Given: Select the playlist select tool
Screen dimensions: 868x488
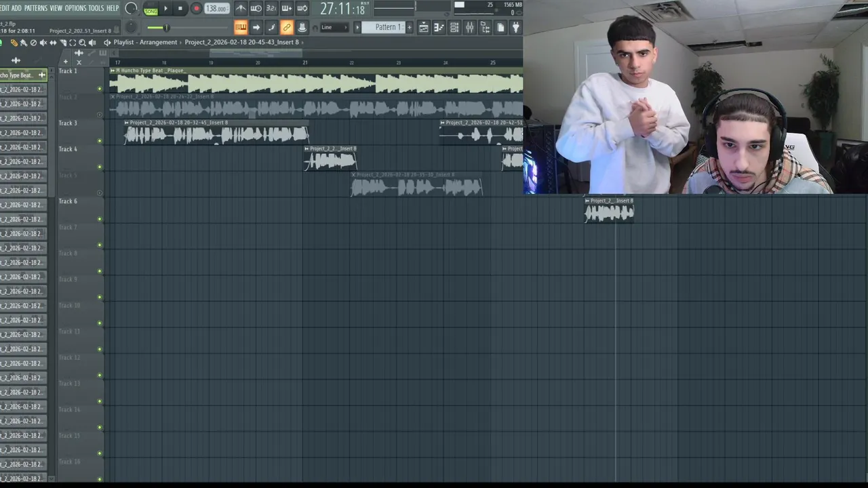Looking at the screenshot, I should click(73, 43).
